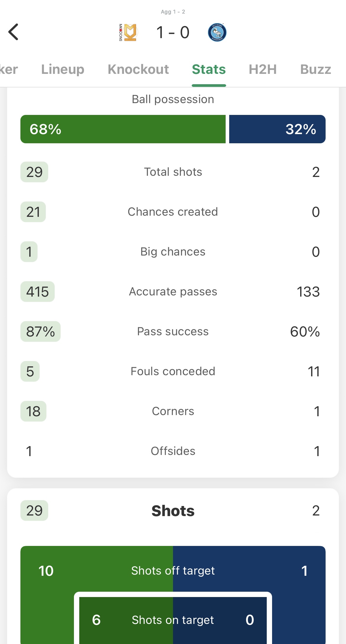Tap the green 68% possession bar
This screenshot has height=644, width=346.
pyautogui.click(x=123, y=129)
